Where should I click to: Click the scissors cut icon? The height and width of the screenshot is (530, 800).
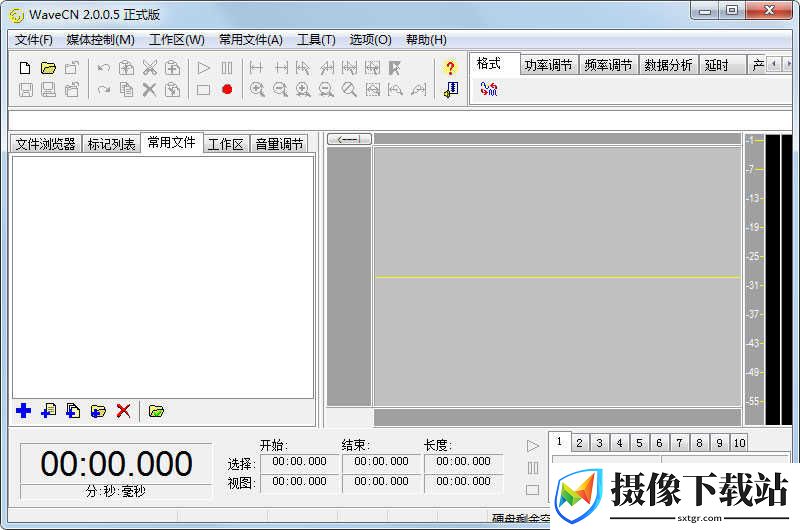coord(149,68)
